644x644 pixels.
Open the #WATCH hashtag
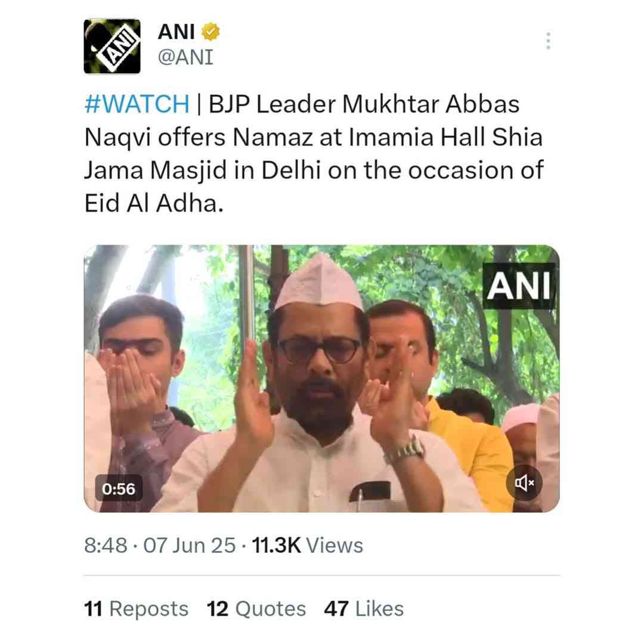[137, 104]
